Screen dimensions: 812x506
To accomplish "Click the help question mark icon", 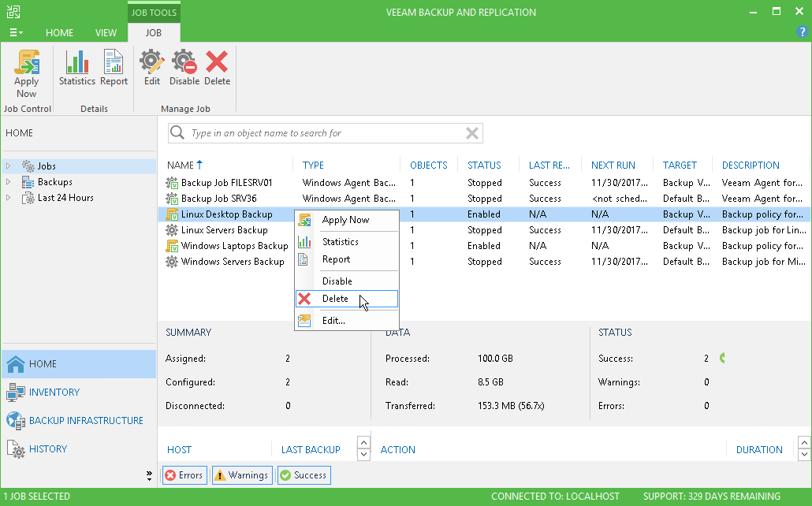I will coord(802,32).
